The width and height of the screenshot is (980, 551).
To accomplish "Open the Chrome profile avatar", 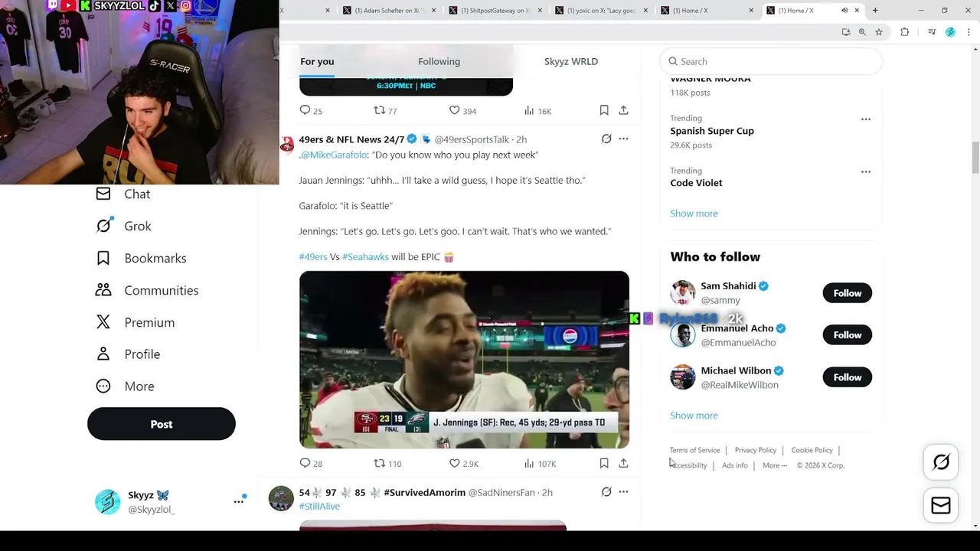I will click(x=950, y=32).
